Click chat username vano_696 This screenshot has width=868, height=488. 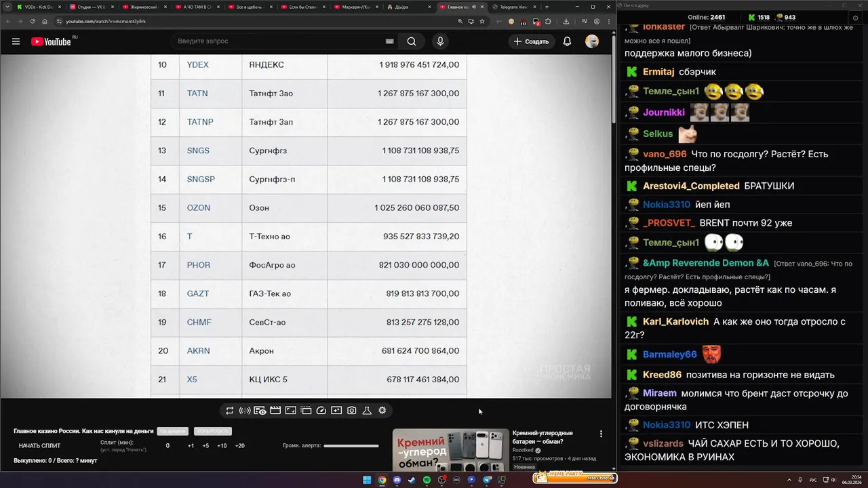[x=665, y=155]
